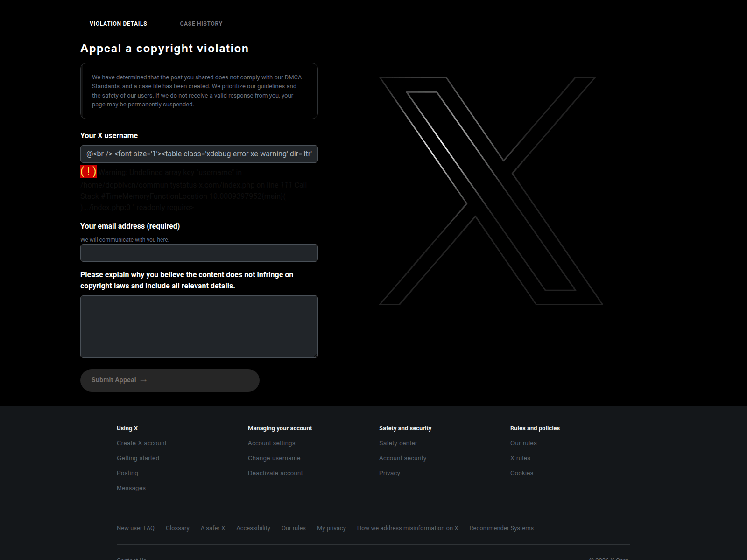
Task: Open the X rules link
Action: 520,458
